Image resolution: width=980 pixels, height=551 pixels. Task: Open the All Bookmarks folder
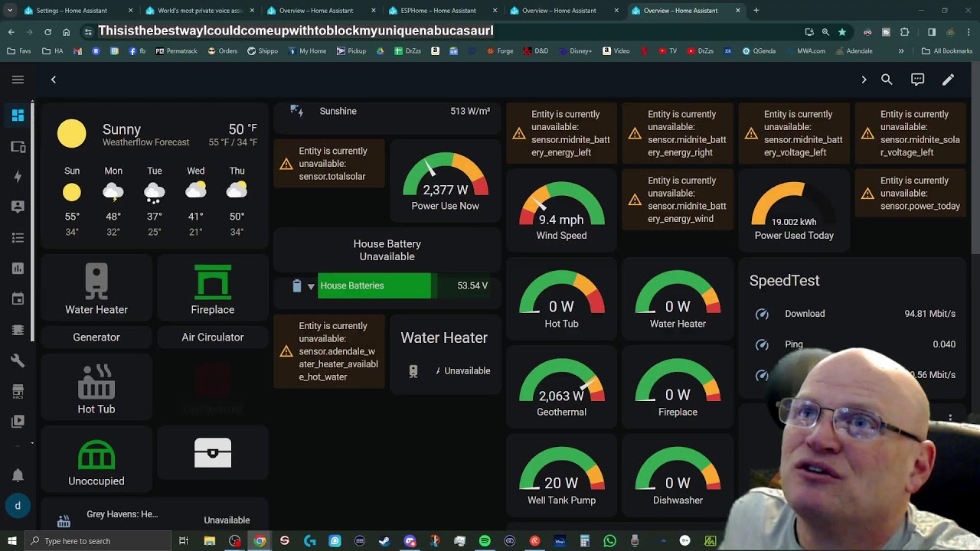pyautogui.click(x=947, y=51)
